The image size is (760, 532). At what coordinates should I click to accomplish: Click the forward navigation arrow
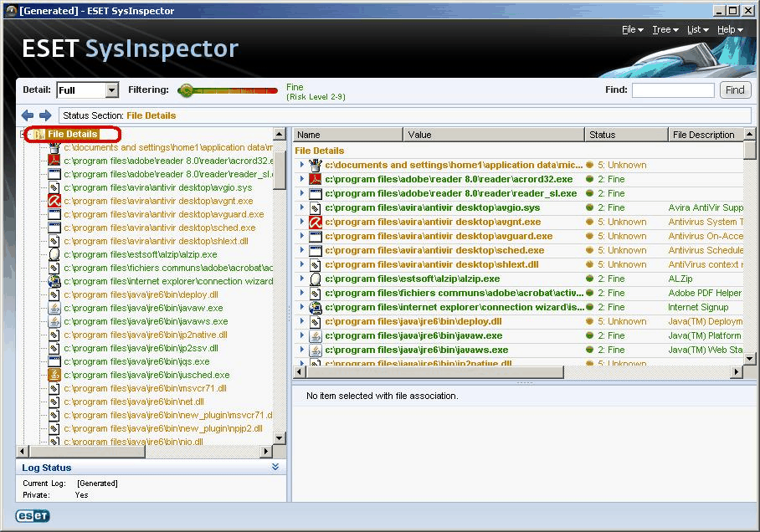(45, 115)
